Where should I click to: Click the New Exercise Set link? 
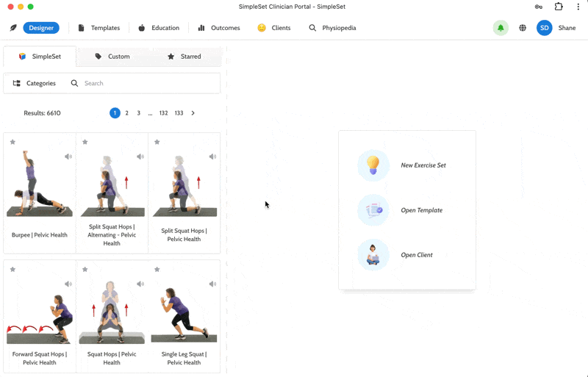pos(423,165)
